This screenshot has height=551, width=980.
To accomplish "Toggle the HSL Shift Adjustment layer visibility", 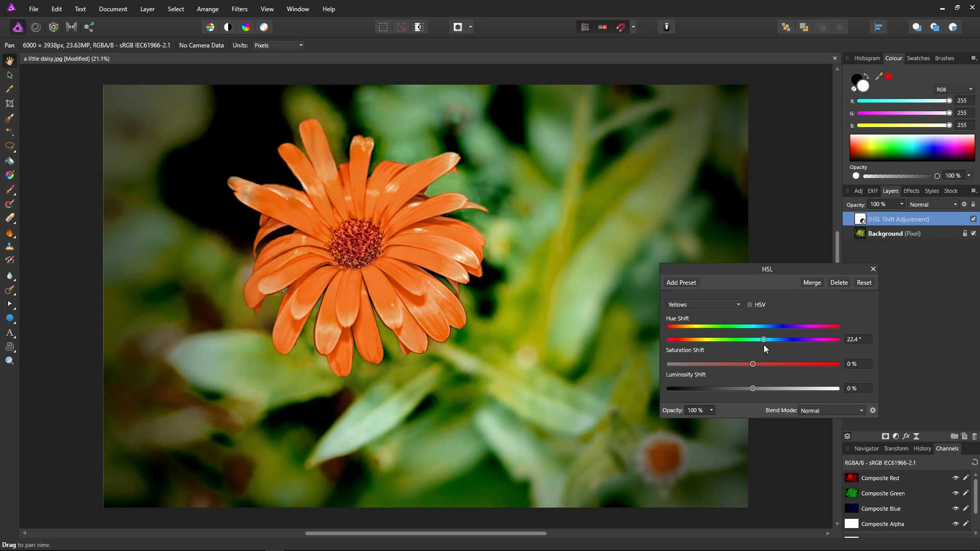I will pyautogui.click(x=973, y=219).
